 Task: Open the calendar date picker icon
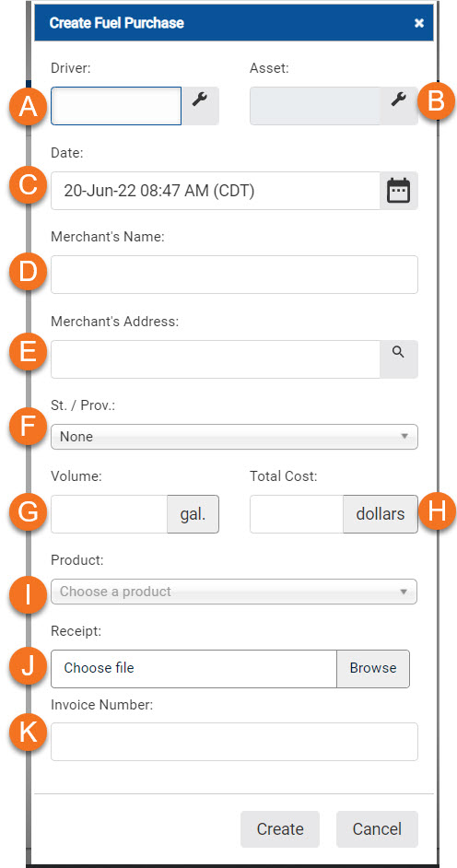tap(398, 191)
